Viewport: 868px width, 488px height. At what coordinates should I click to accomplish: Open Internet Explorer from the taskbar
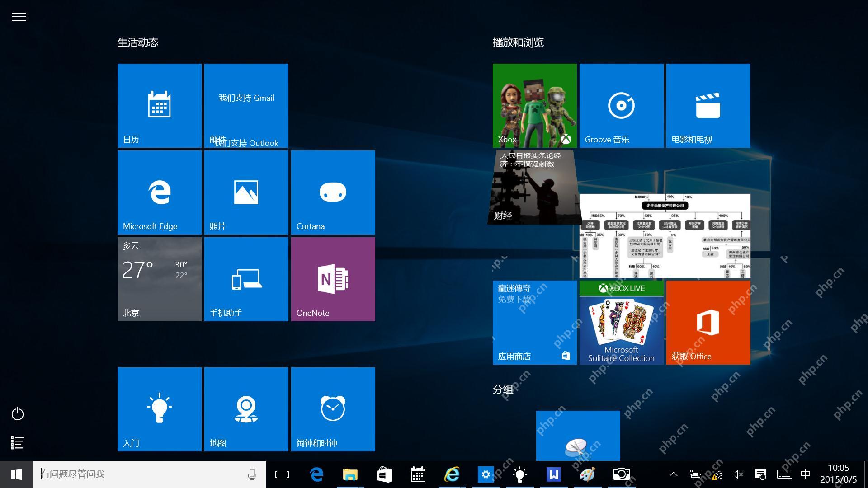click(x=452, y=474)
